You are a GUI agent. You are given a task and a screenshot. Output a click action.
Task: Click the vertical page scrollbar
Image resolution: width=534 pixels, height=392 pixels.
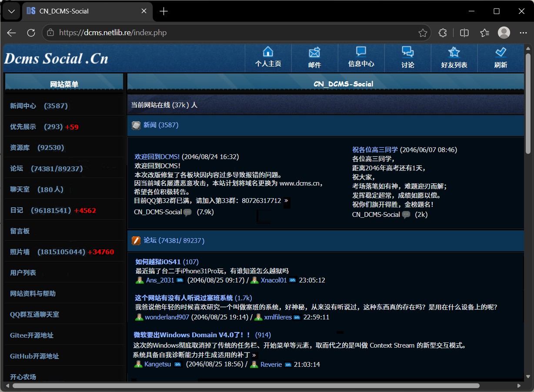[528, 103]
